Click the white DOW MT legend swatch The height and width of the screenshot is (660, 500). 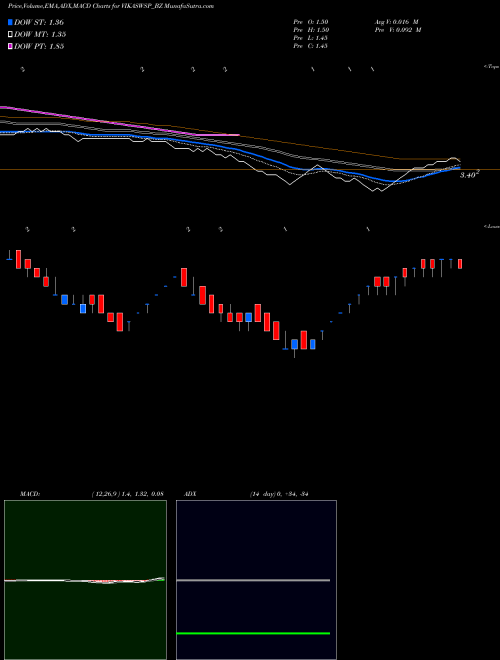[10, 35]
